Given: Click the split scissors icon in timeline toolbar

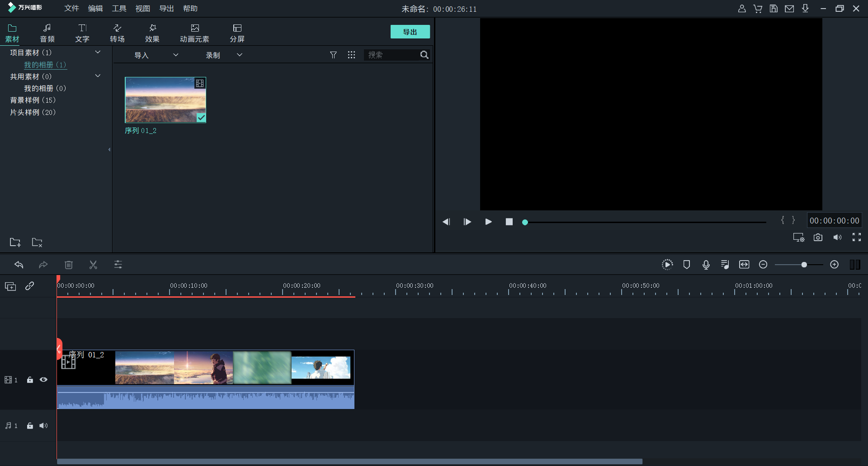Looking at the screenshot, I should click(93, 265).
